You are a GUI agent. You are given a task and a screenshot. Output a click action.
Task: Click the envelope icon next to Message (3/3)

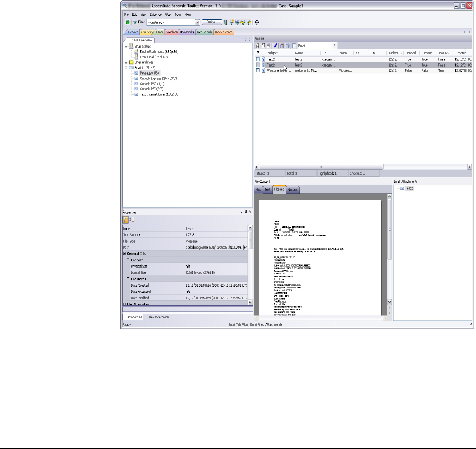pyautogui.click(x=136, y=73)
